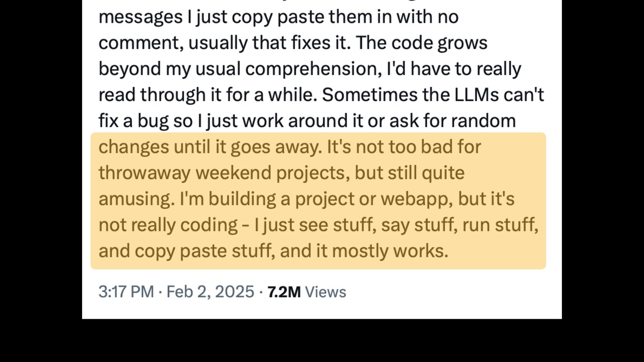Click the phrase say stuff, run stuff
Viewport: 644px width, 362px height.
coord(460,225)
